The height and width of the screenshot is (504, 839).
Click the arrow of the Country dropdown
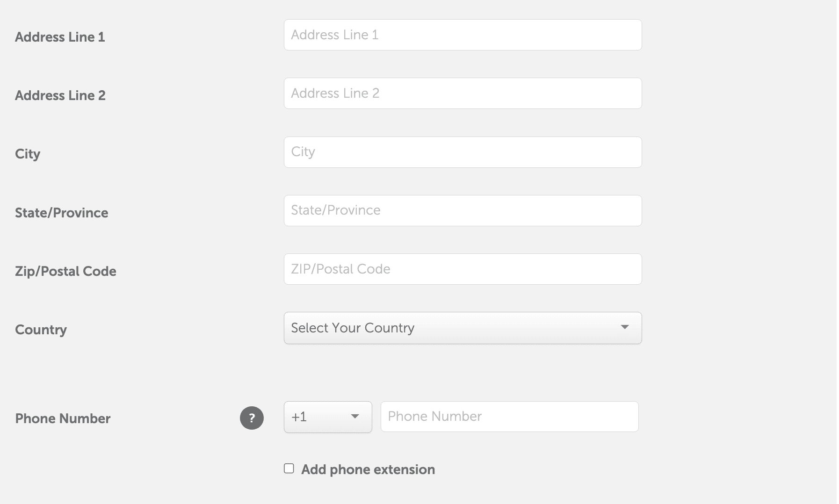pos(625,327)
